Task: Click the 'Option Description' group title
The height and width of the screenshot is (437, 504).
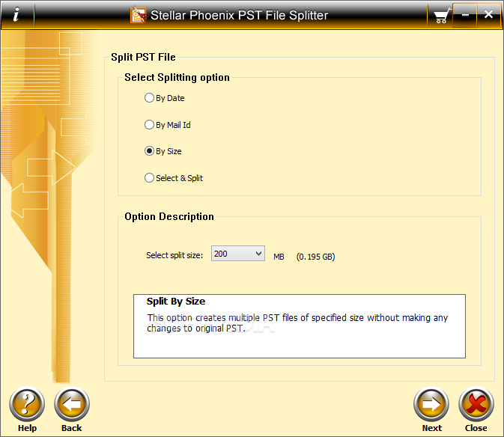Action: coord(169,217)
